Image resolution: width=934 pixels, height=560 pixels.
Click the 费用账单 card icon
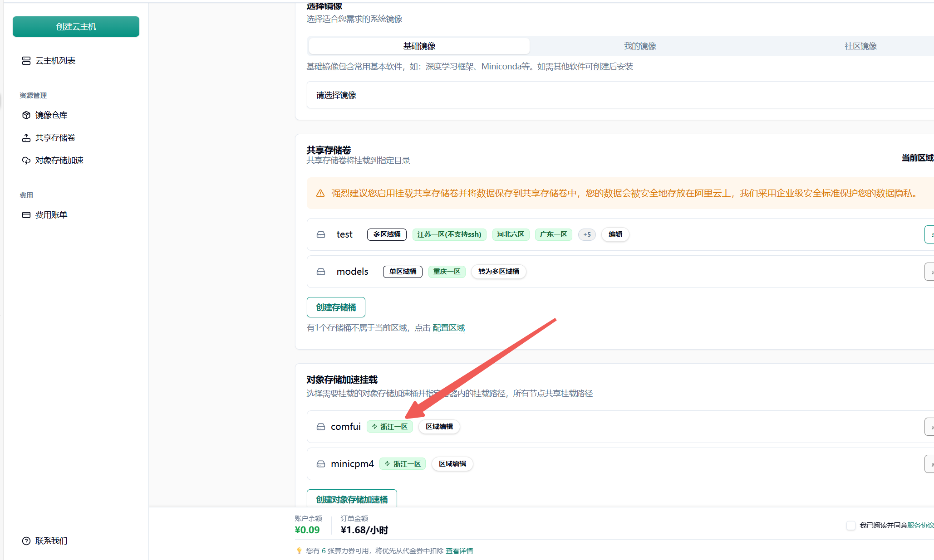coord(26,215)
